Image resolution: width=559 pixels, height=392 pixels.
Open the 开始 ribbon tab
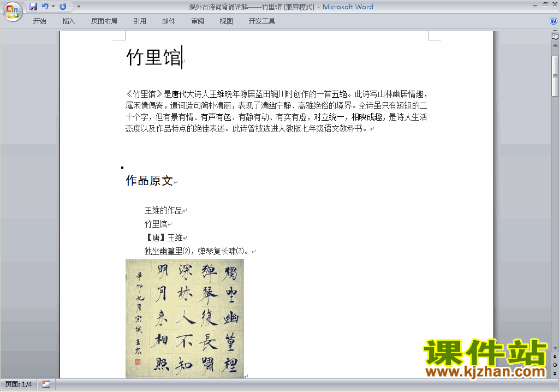pos(39,21)
